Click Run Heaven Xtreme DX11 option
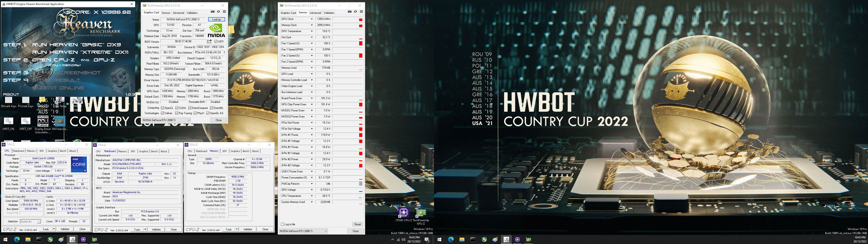Image resolution: width=868 pixels, height=244 pixels. tap(80, 52)
